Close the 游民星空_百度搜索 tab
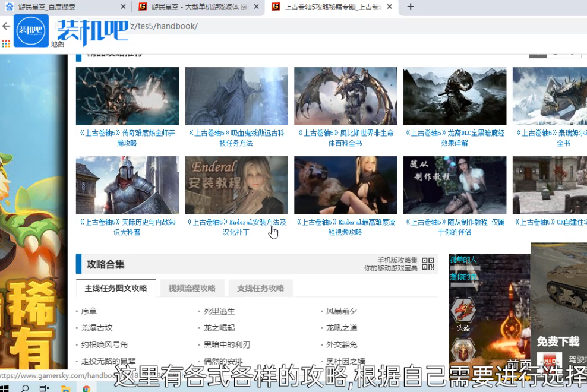Screen dimensions: 587x392 [123, 7]
